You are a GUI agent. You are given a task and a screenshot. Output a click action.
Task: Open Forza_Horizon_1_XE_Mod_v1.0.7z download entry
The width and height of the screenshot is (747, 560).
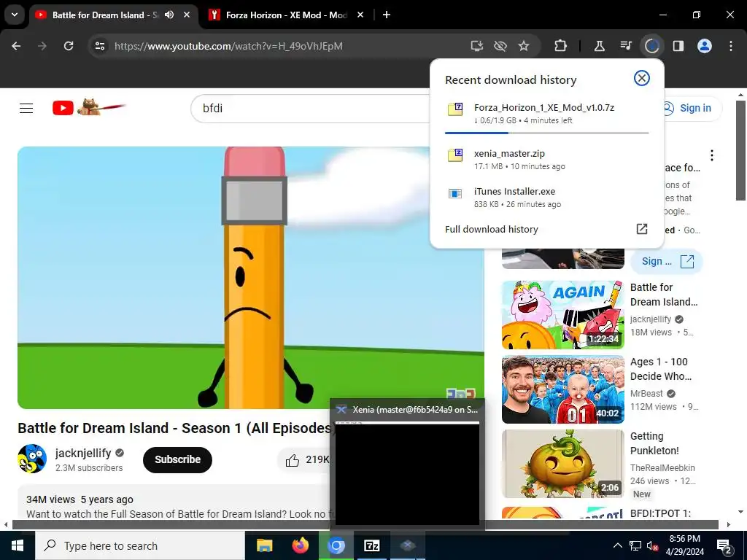pos(547,113)
